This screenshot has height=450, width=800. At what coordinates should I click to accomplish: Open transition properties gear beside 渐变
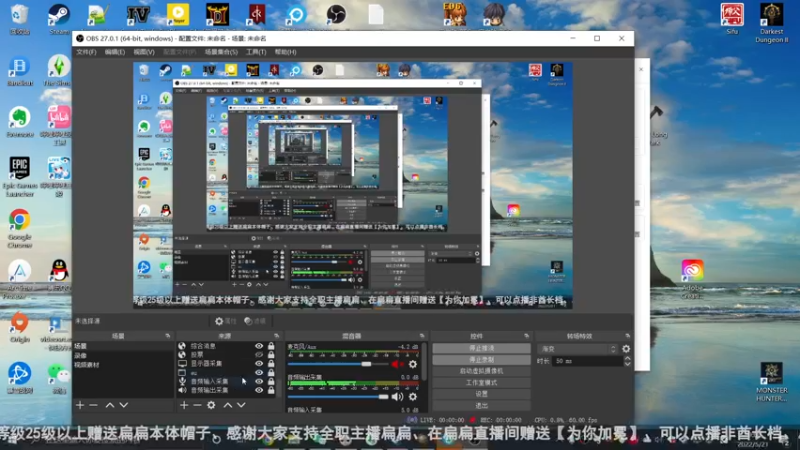point(626,349)
